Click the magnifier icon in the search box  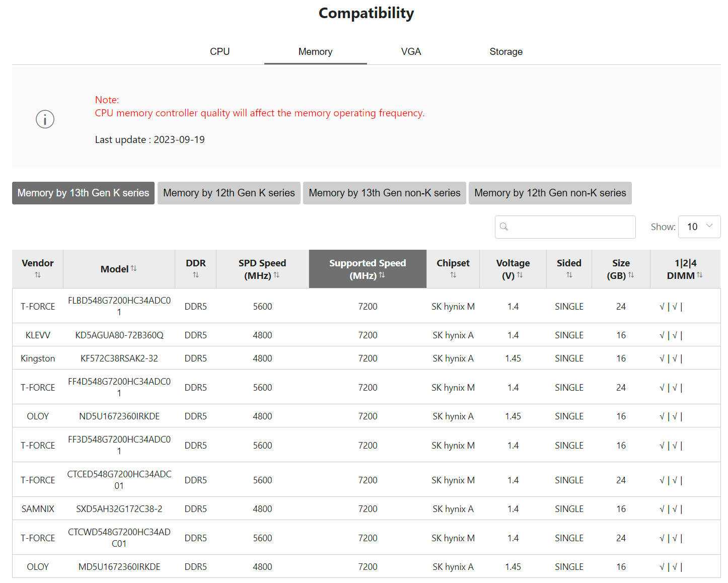pyautogui.click(x=504, y=227)
